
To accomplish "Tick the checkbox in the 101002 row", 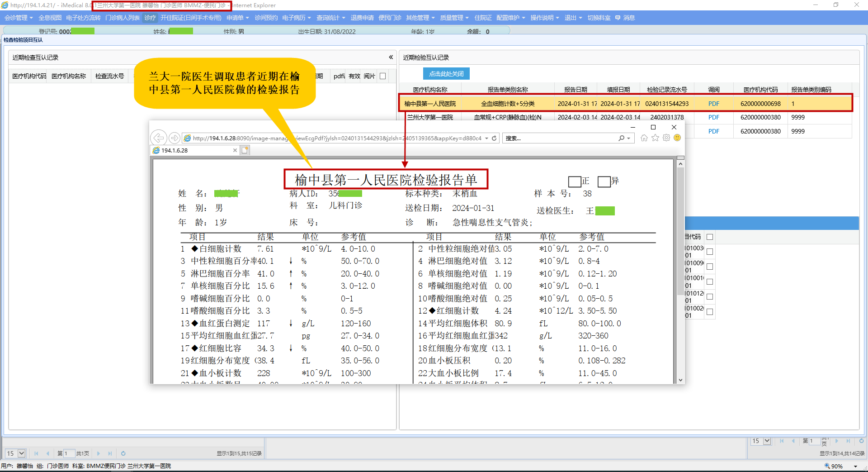I will pos(710,312).
